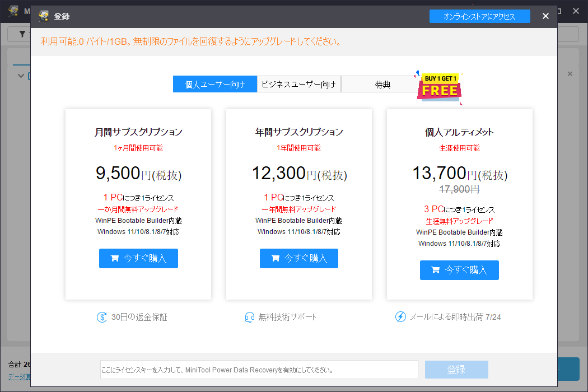
Task: Click the license key input field
Action: [259, 370]
